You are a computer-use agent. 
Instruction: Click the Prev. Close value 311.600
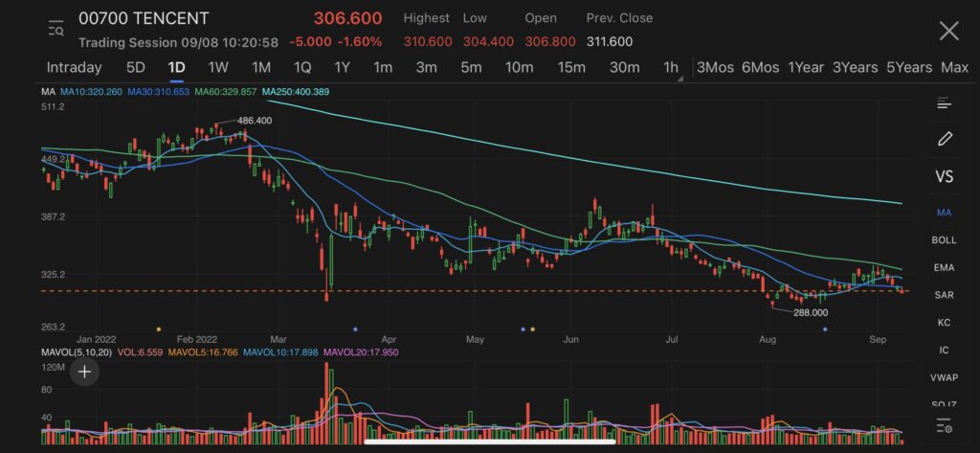[x=610, y=42]
